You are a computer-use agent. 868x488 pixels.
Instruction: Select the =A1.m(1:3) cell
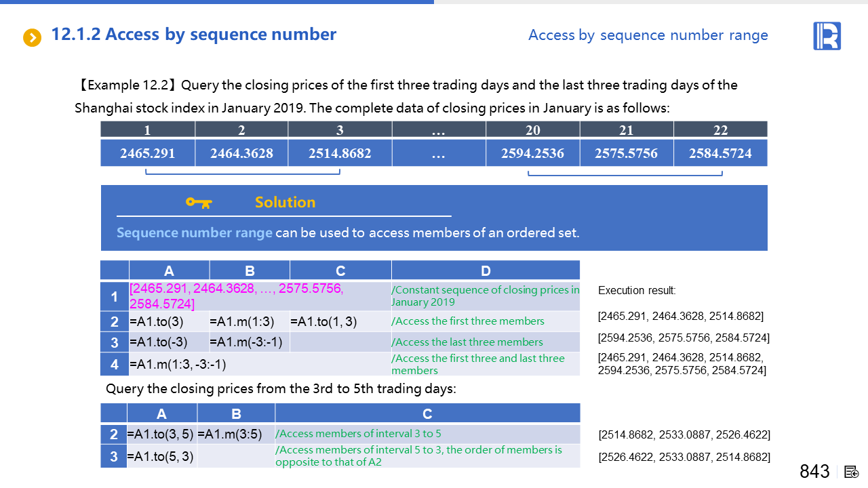(x=249, y=321)
